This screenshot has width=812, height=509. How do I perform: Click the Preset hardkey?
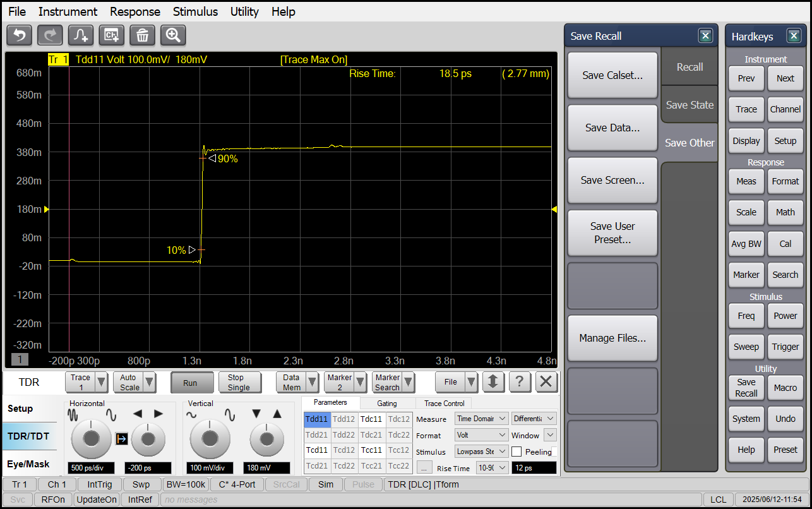click(x=785, y=450)
